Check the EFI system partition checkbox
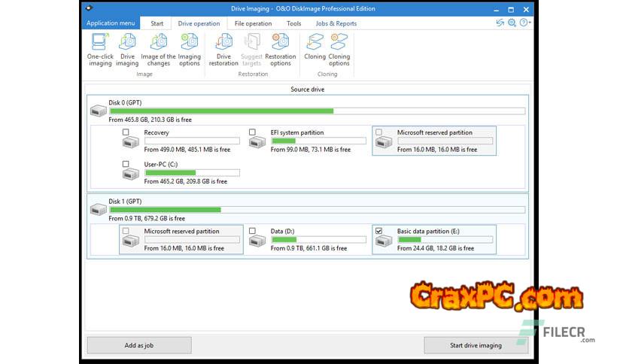This screenshot has height=364, width=629. click(252, 132)
